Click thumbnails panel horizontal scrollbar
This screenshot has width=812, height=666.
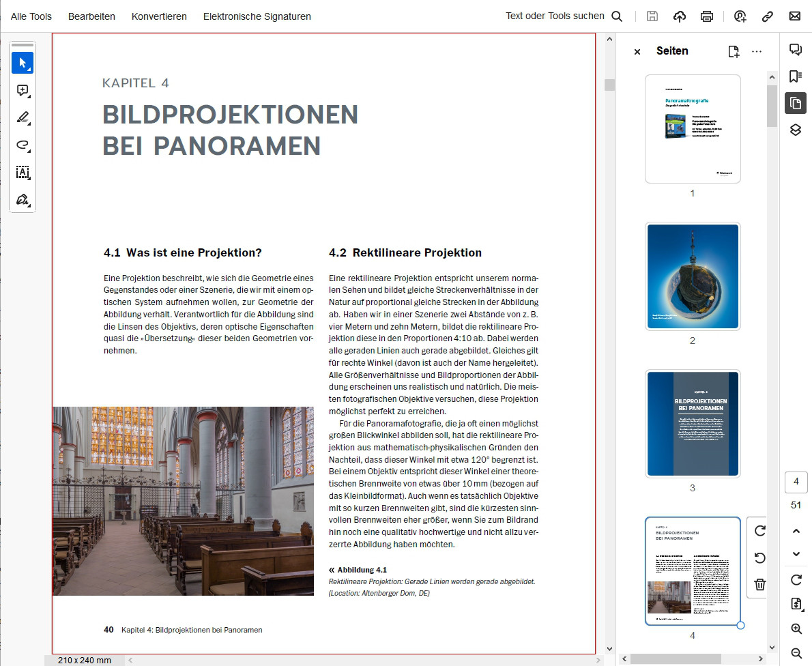[x=676, y=658]
